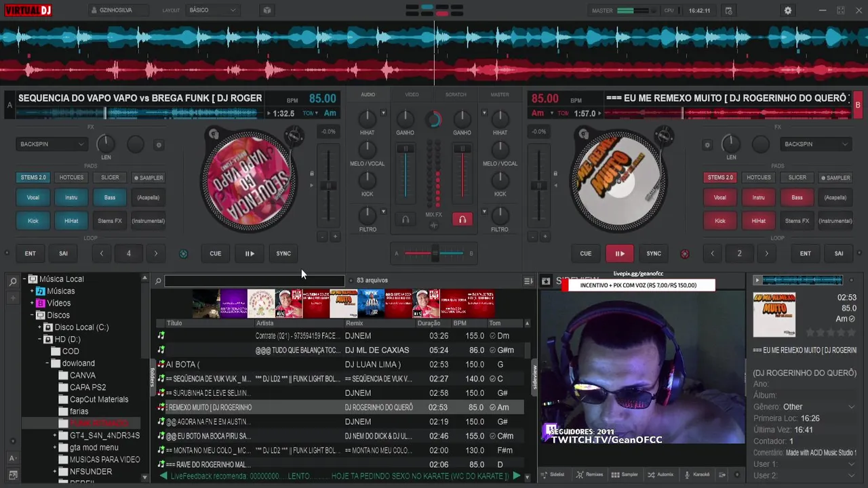Screen dimensions: 868x488
Task: Click the detach browser window icon
Action: 13,475
